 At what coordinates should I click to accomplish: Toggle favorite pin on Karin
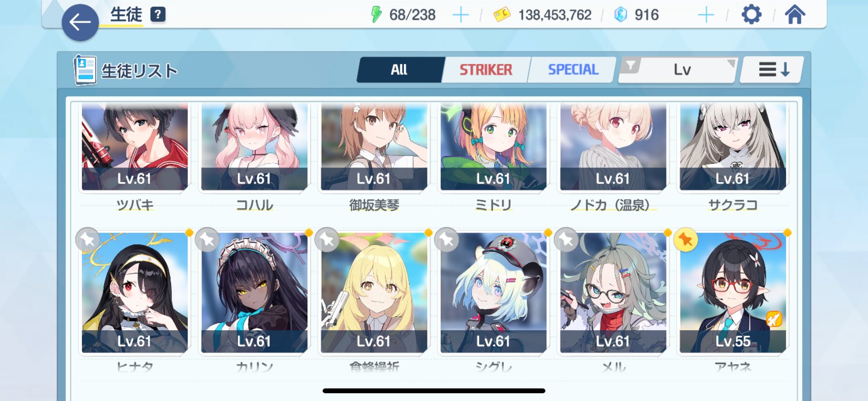(207, 239)
